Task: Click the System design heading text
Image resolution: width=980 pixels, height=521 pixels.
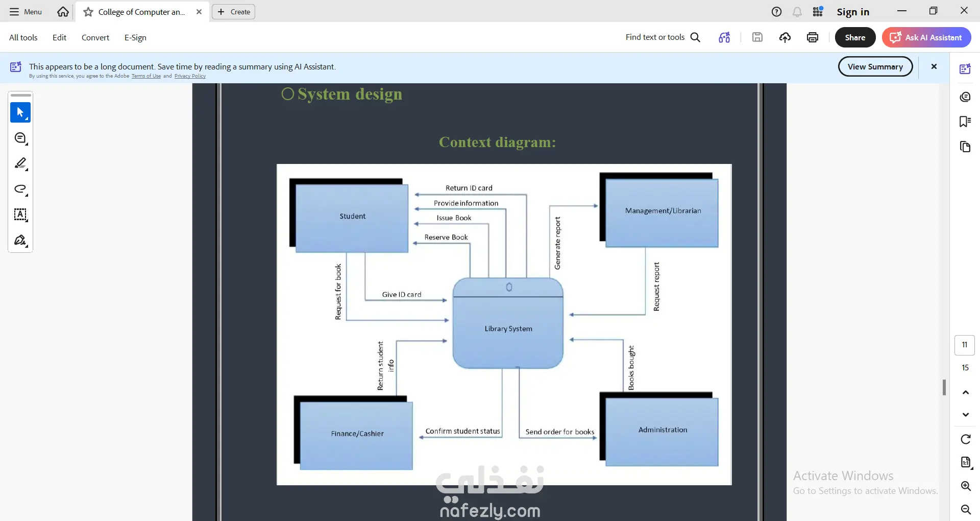Action: click(350, 94)
